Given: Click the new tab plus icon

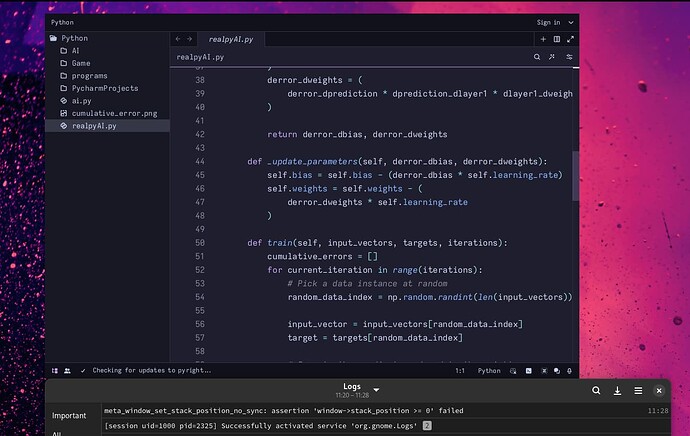Looking at the screenshot, I should click(543, 39).
